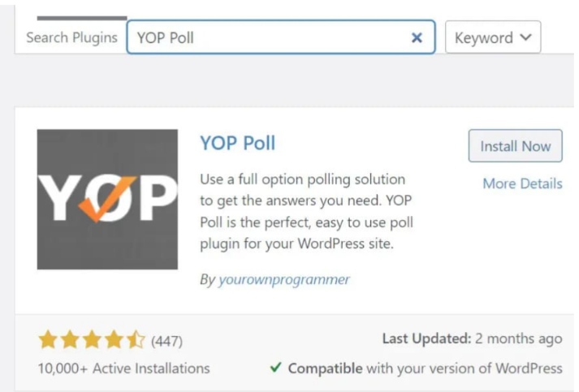Click the YOP Poll logo thumbnail
This screenshot has width=579, height=392.
[x=107, y=200]
